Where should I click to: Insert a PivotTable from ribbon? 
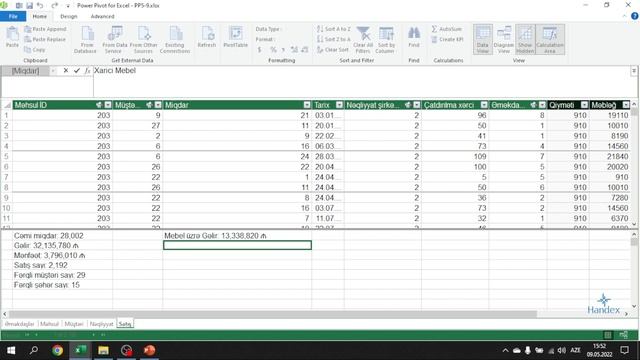236,37
